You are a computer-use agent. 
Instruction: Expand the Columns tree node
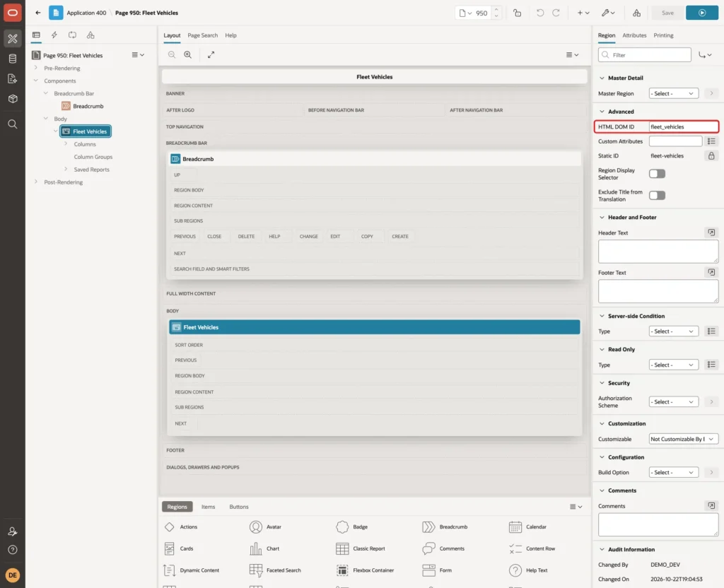[x=66, y=144]
